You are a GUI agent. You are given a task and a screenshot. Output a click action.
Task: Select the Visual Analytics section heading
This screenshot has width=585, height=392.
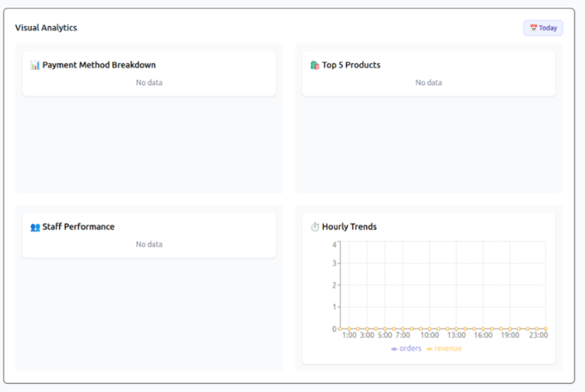coord(46,28)
